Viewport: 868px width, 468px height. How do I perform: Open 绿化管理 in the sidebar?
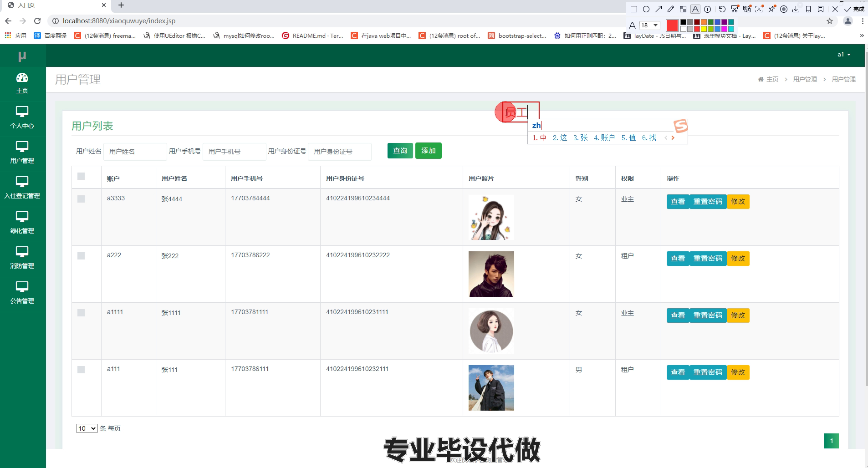coord(22,224)
